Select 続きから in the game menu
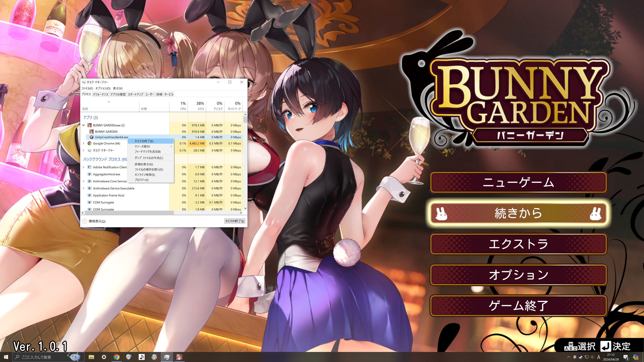644x362 pixels. pyautogui.click(x=519, y=213)
